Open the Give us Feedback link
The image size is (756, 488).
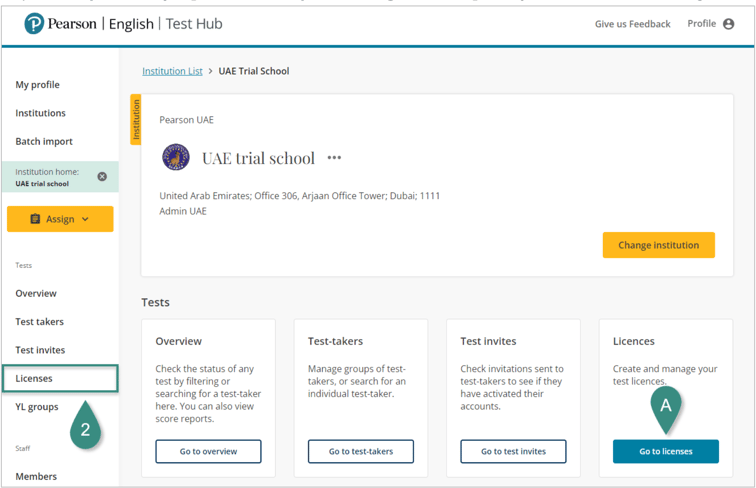(632, 24)
